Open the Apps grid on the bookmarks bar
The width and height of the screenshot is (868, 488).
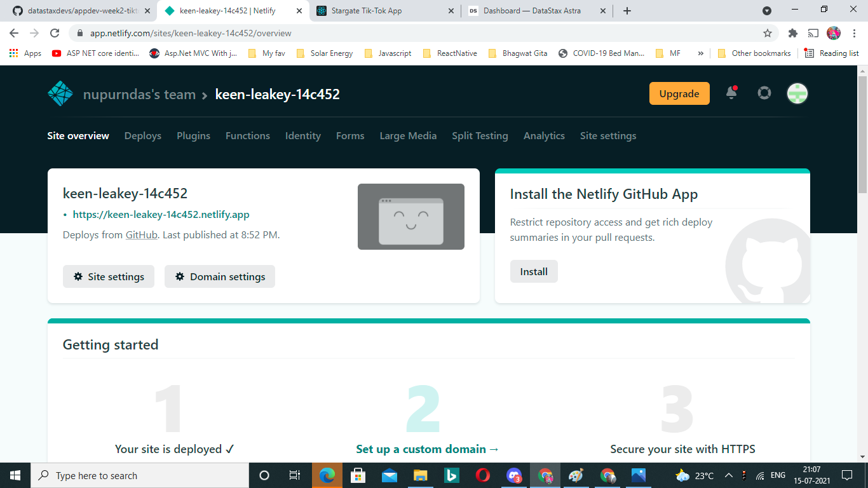pos(13,53)
